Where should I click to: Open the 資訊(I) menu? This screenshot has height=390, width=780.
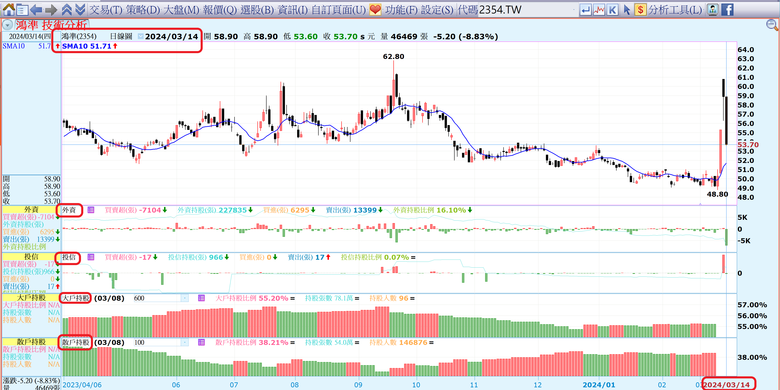tap(292, 10)
